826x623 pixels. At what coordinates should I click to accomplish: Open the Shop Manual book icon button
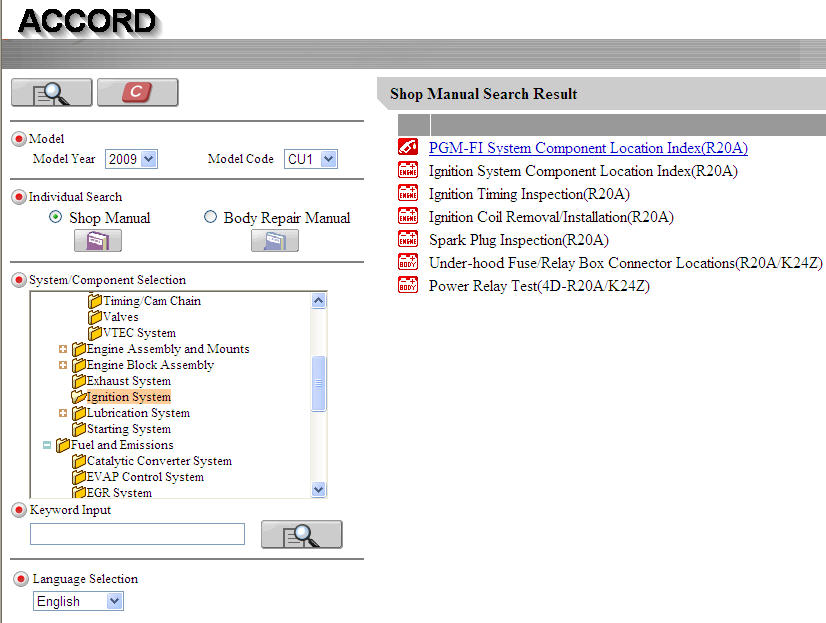click(98, 241)
